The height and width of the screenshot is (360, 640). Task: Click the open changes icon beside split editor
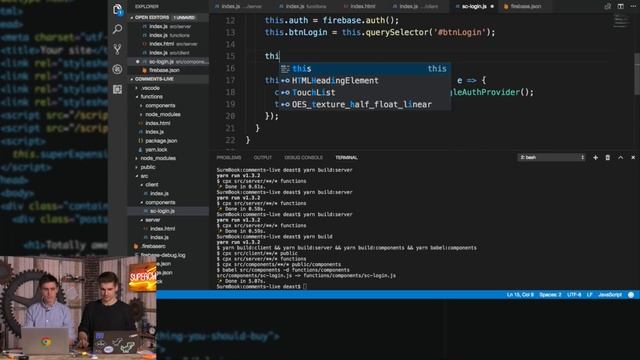point(608,6)
